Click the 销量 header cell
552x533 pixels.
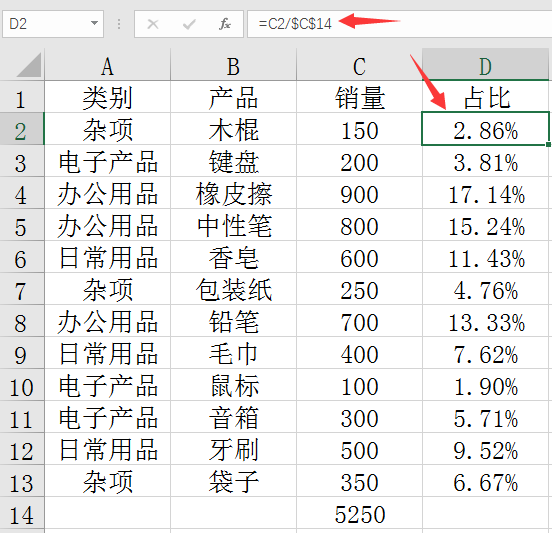[359, 97]
